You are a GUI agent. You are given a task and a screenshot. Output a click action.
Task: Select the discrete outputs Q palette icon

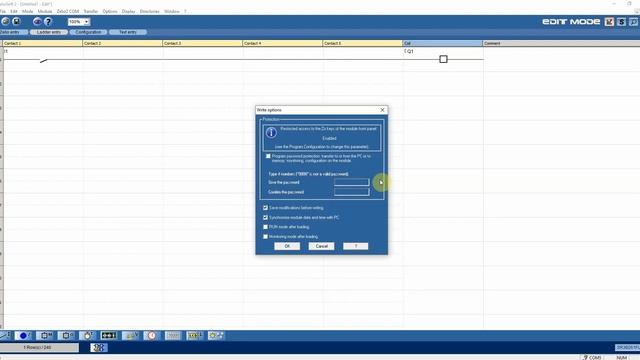pos(66,335)
